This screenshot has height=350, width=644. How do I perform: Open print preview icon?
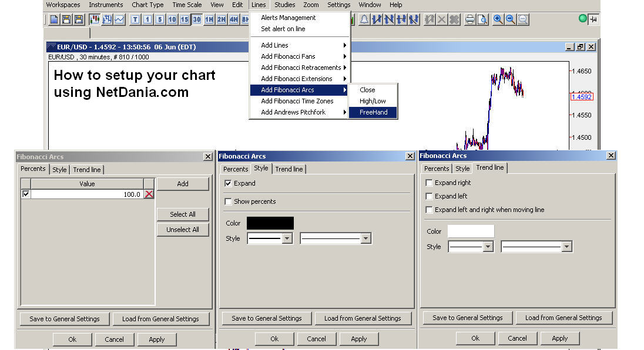pos(482,19)
